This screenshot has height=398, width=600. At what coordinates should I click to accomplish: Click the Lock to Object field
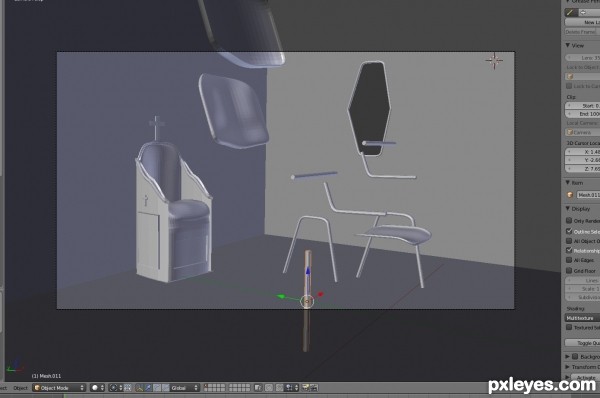point(582,77)
